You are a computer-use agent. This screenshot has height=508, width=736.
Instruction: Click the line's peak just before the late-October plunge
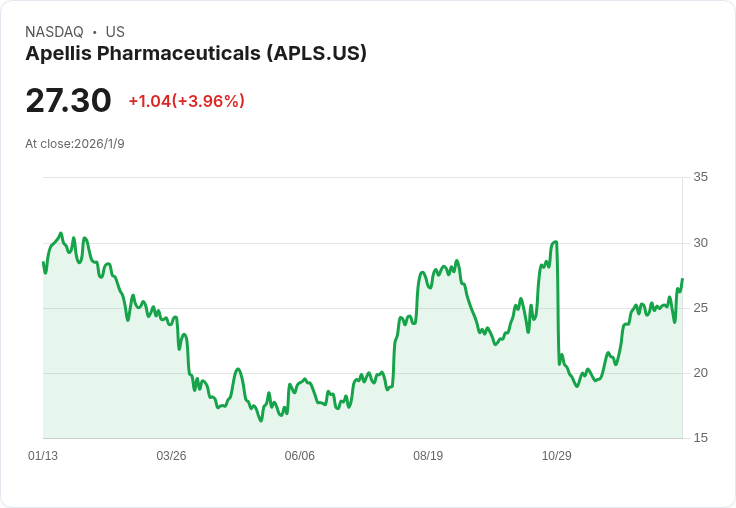pos(555,242)
